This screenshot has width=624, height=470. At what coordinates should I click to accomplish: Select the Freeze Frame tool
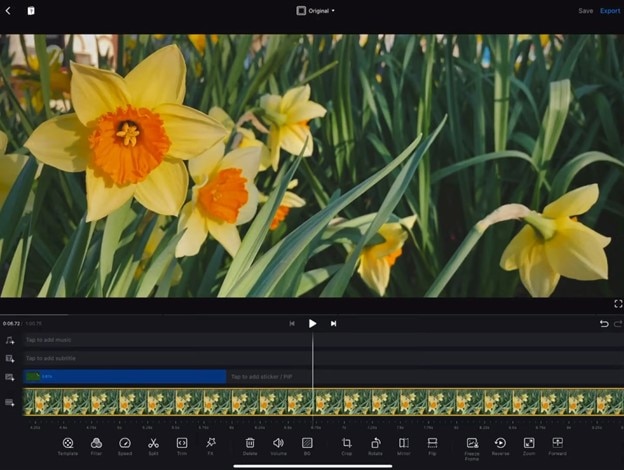(472, 449)
